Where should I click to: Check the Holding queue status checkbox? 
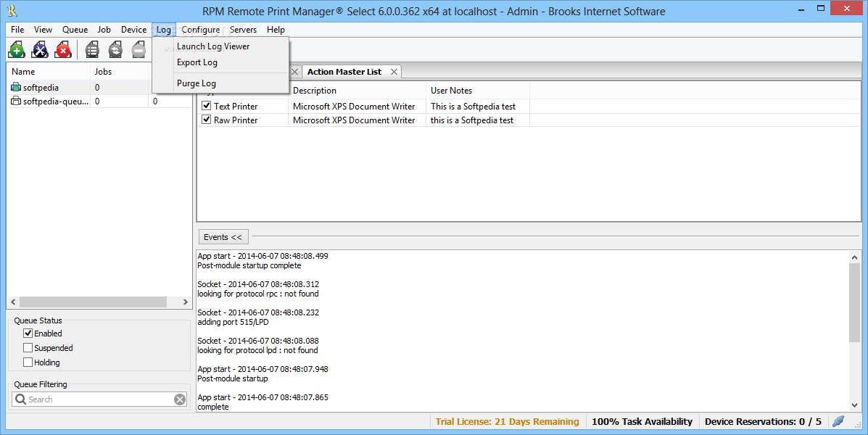[28, 362]
